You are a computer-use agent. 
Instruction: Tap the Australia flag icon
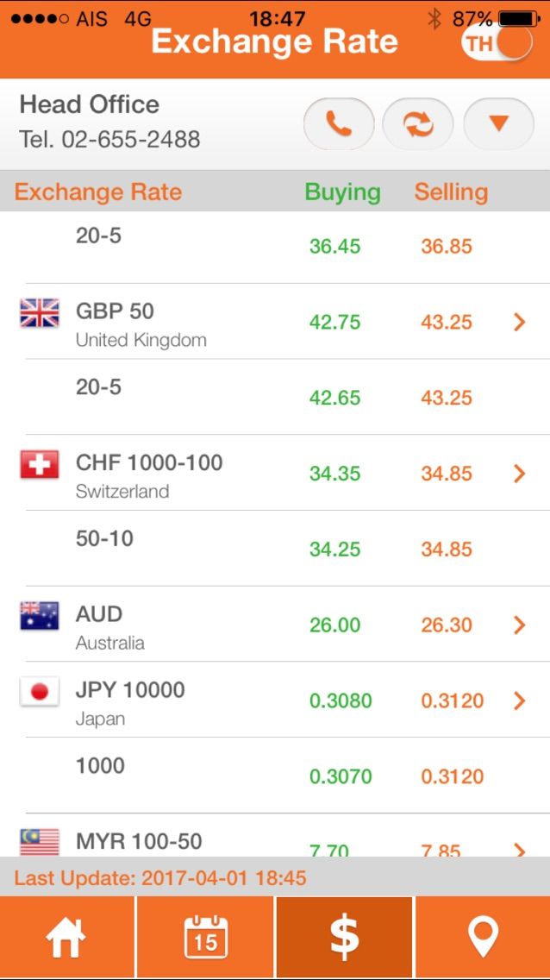40,616
